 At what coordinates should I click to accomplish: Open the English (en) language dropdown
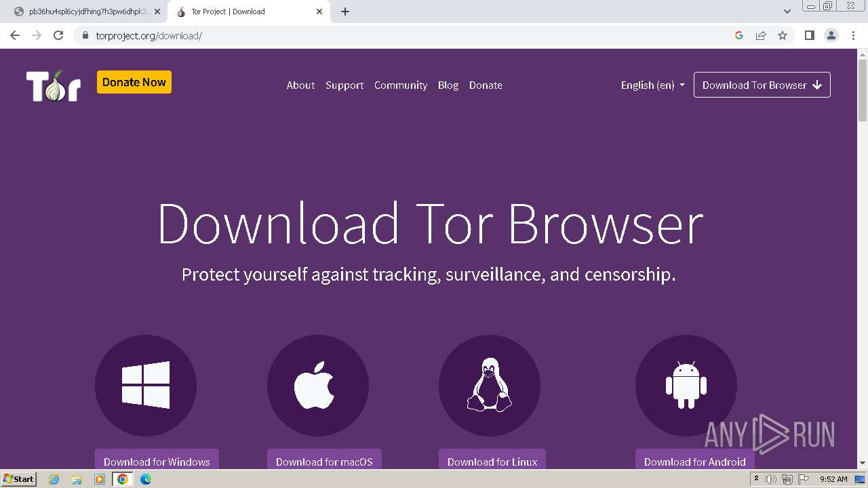pyautogui.click(x=653, y=85)
